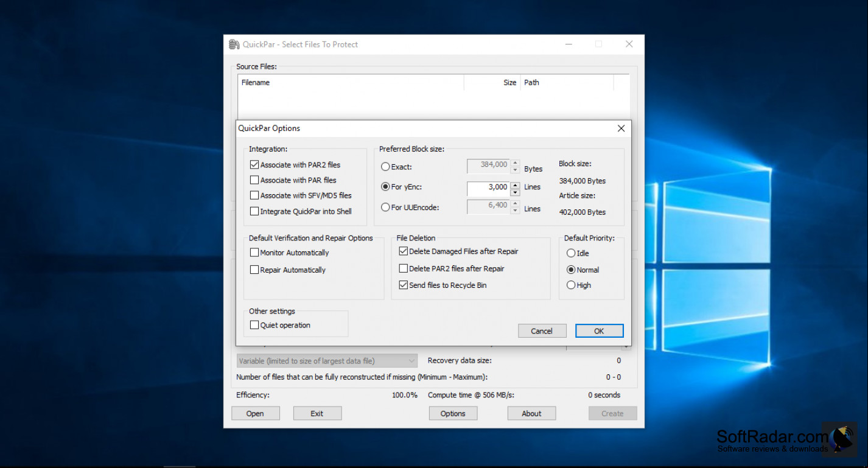
Task: Cancel the QuickPar Options dialog
Action: [x=542, y=331]
